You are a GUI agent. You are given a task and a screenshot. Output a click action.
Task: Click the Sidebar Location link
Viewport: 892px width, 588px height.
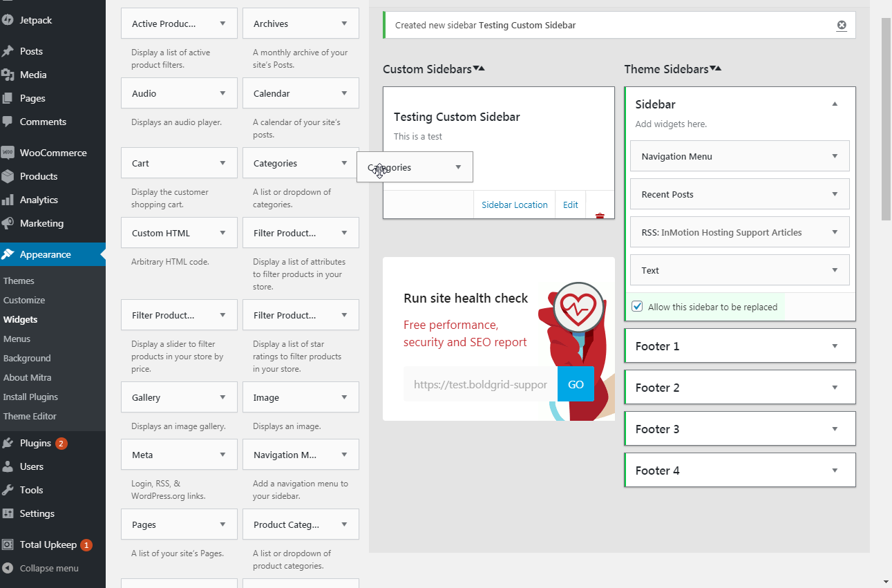(514, 205)
